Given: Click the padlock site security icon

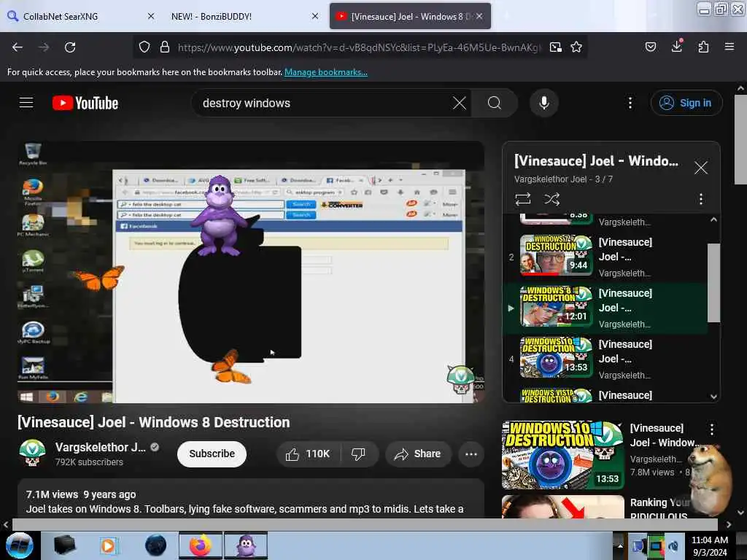Looking at the screenshot, I should pyautogui.click(x=165, y=47).
